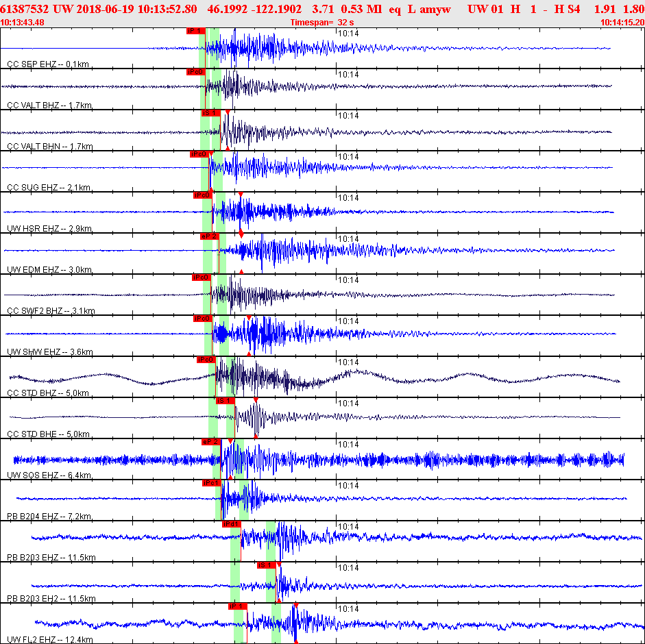This screenshot has width=645, height=644.
Task: Click the Timespan= 32 s label
Action: pyautogui.click(x=322, y=22)
